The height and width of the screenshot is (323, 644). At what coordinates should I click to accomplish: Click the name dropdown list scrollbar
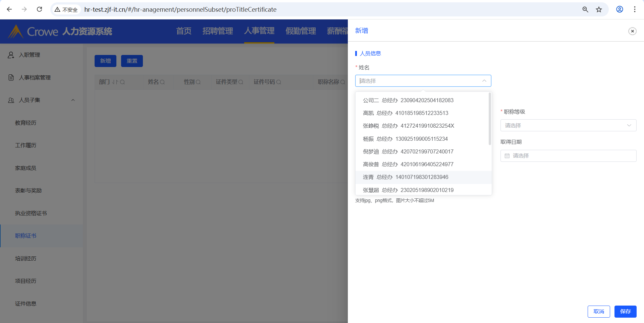pos(490,119)
